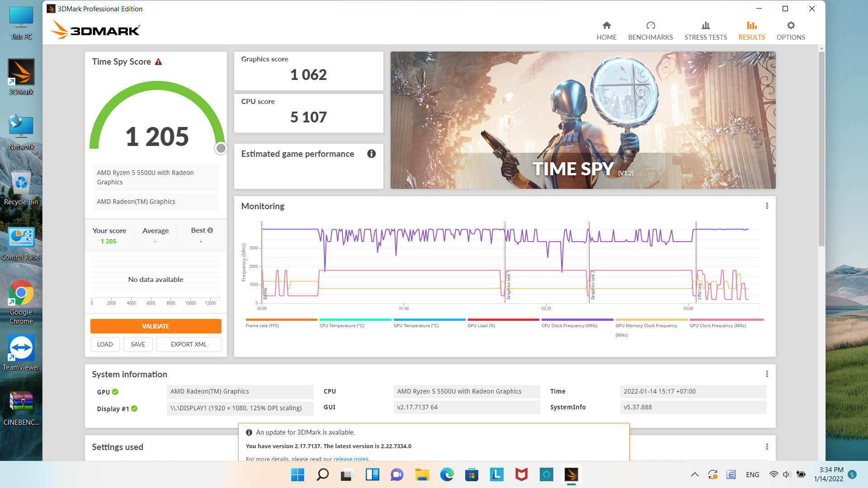
Task: Open the Settings used three-dot menu
Action: [x=767, y=447]
